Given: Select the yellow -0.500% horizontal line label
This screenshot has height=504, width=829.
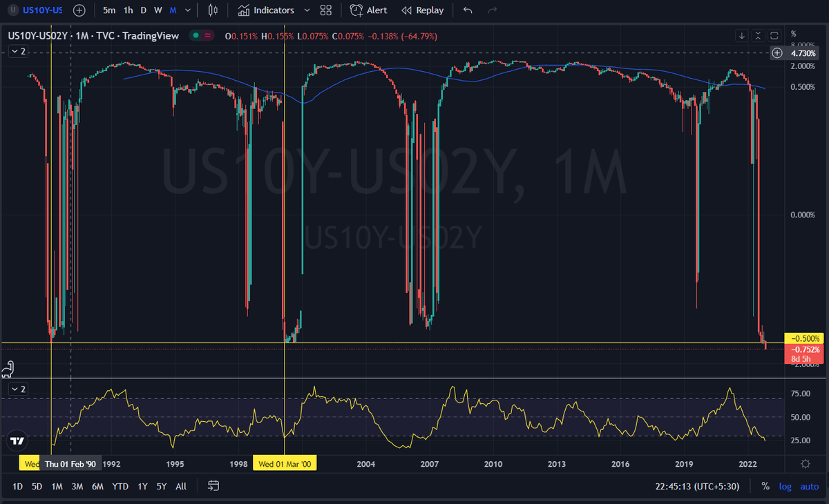Looking at the screenshot, I should pos(803,338).
